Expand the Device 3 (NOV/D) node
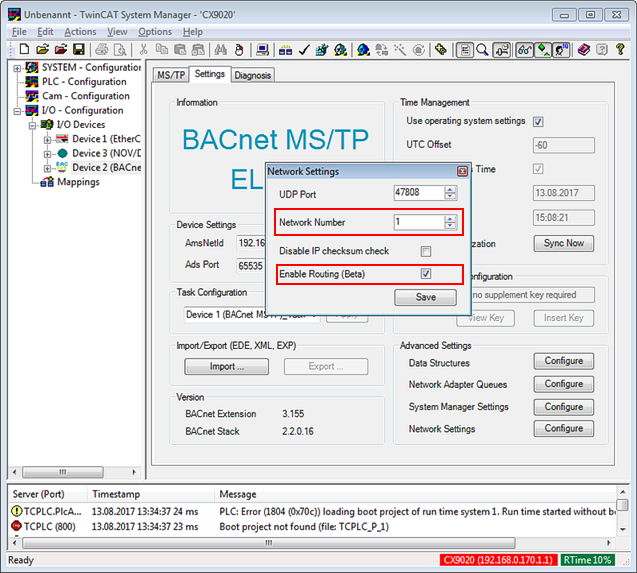This screenshot has height=573, width=637. (48, 154)
